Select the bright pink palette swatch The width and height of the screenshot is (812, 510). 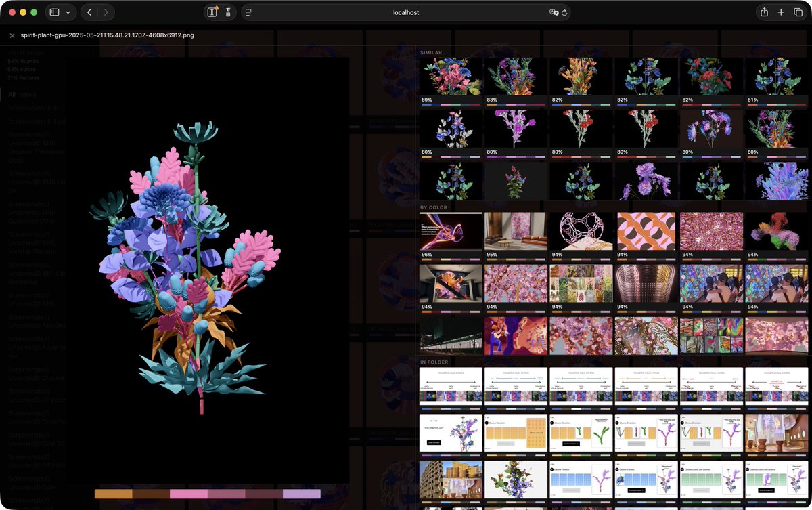coord(189,494)
